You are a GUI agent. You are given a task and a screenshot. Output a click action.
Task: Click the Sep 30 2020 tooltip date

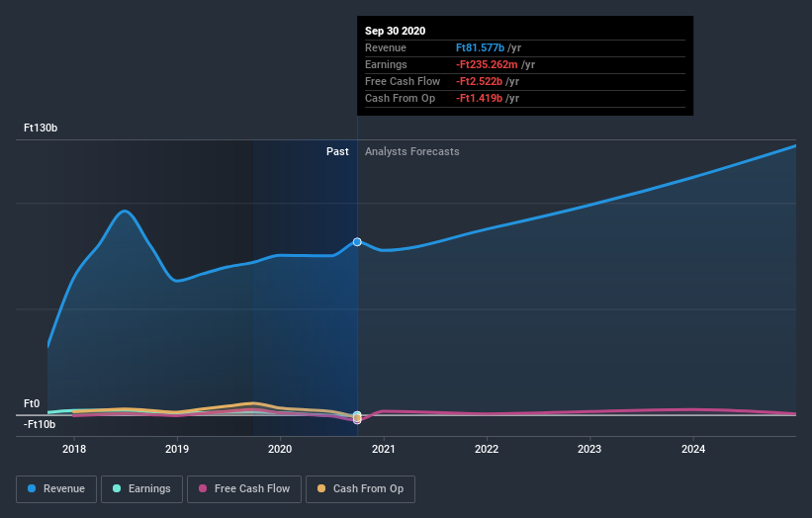tap(396, 31)
